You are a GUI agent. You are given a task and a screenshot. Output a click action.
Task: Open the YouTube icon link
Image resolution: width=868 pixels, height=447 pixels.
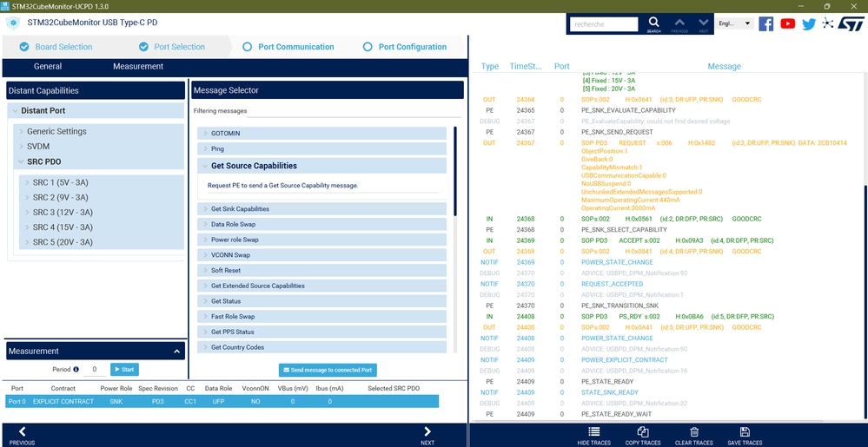pos(788,23)
